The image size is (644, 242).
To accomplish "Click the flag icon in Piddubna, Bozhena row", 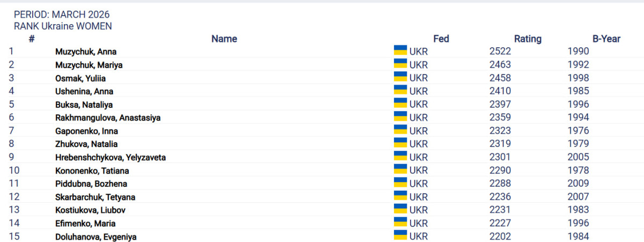I will [x=400, y=182].
